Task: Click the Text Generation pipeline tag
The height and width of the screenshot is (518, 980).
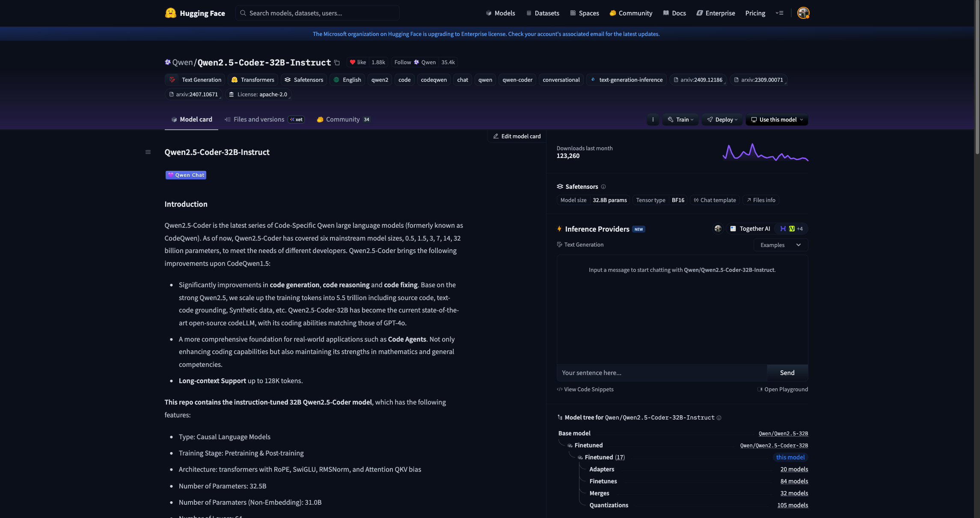Action: [195, 80]
